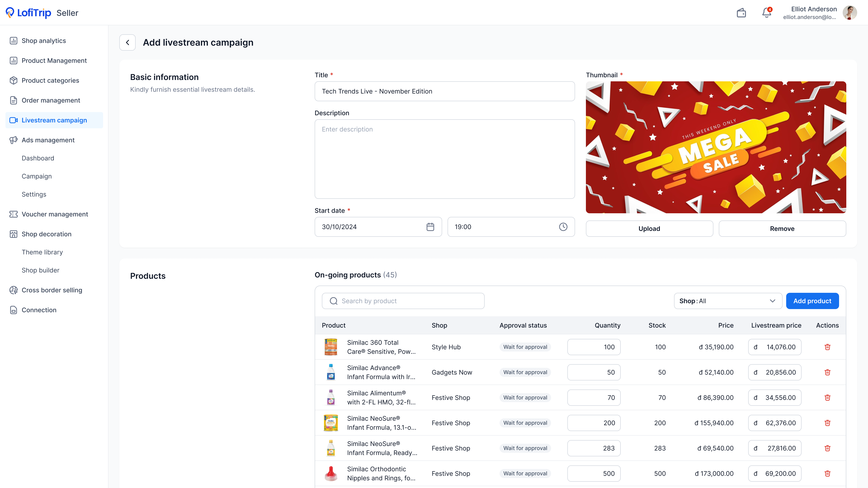Delete Similac Alimentum row

[x=827, y=397]
